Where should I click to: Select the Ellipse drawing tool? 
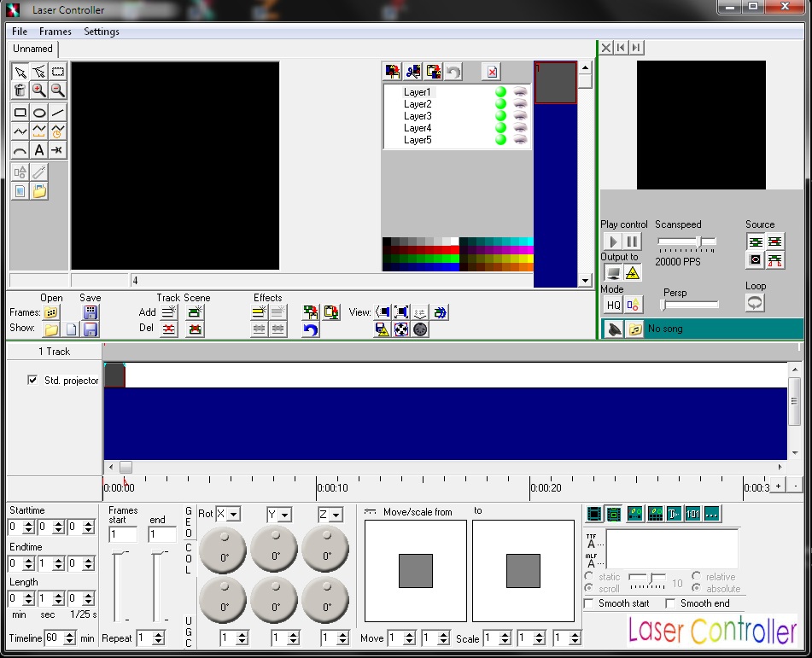coord(39,113)
